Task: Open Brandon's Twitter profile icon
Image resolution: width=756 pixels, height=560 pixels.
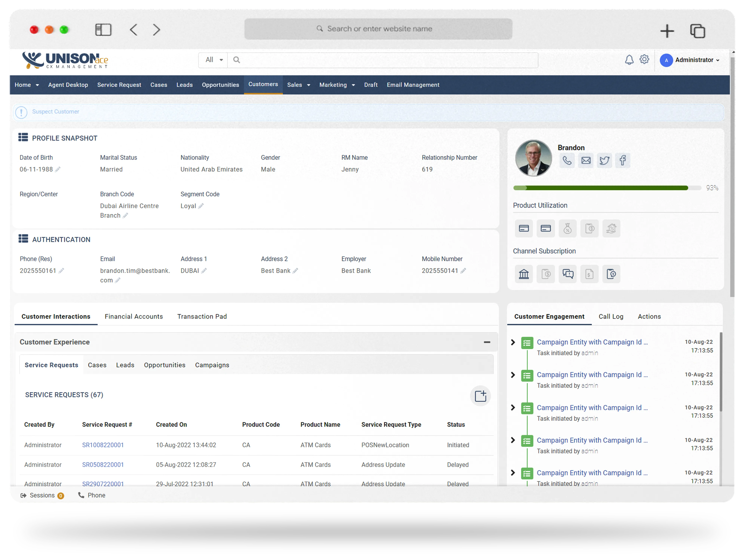Action: (x=604, y=160)
